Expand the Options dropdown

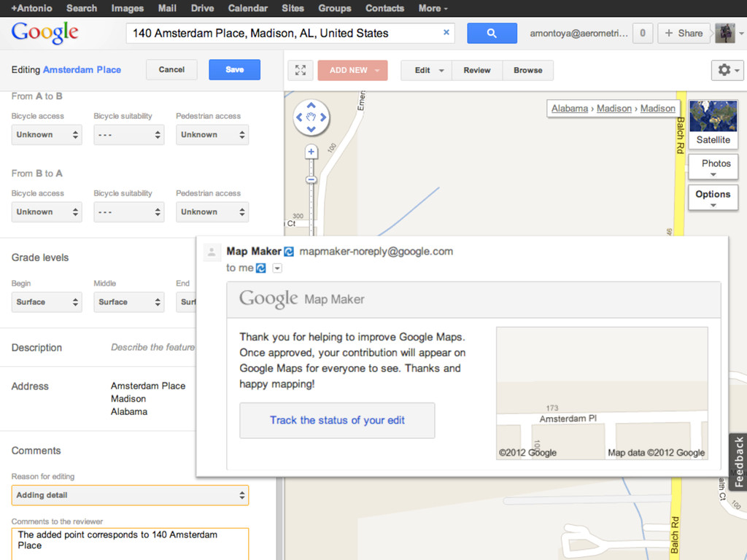(x=713, y=197)
